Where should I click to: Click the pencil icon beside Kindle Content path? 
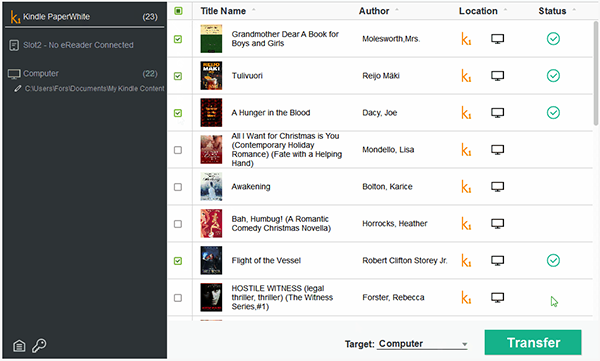(x=18, y=88)
